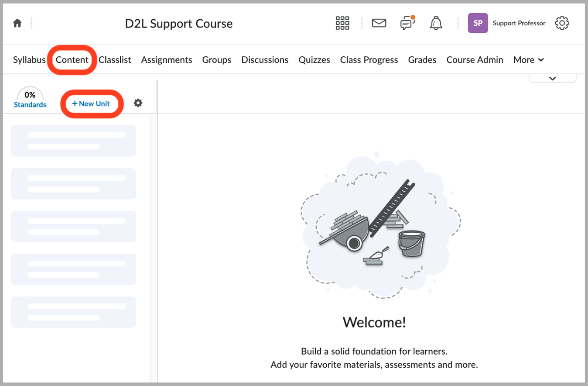This screenshot has width=588, height=386.
Task: Open the content settings gear beside New Unit
Action: point(138,103)
